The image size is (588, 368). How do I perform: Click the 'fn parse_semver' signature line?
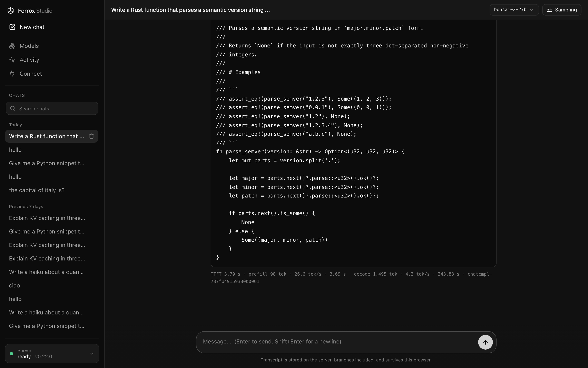[x=310, y=152]
